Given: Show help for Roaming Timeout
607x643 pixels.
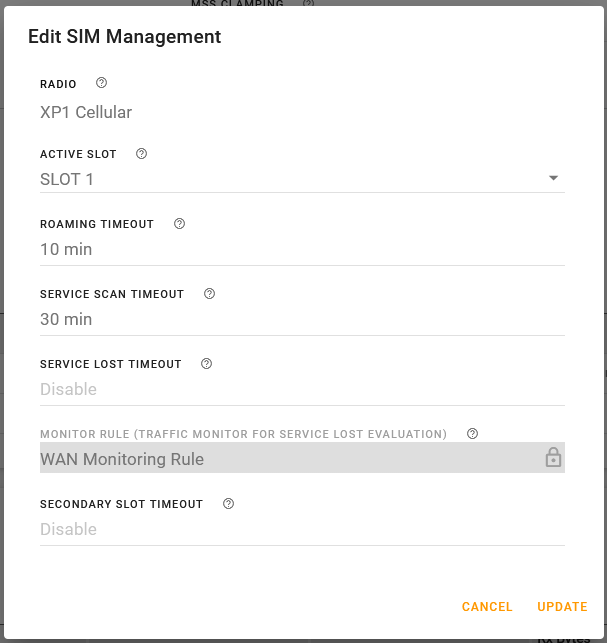Looking at the screenshot, I should click(x=179, y=224).
